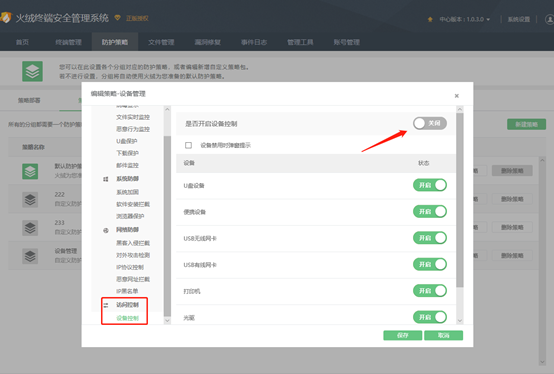This screenshot has width=554, height=374.
Task: Open the 终端管理 tab
Action: coord(69,42)
